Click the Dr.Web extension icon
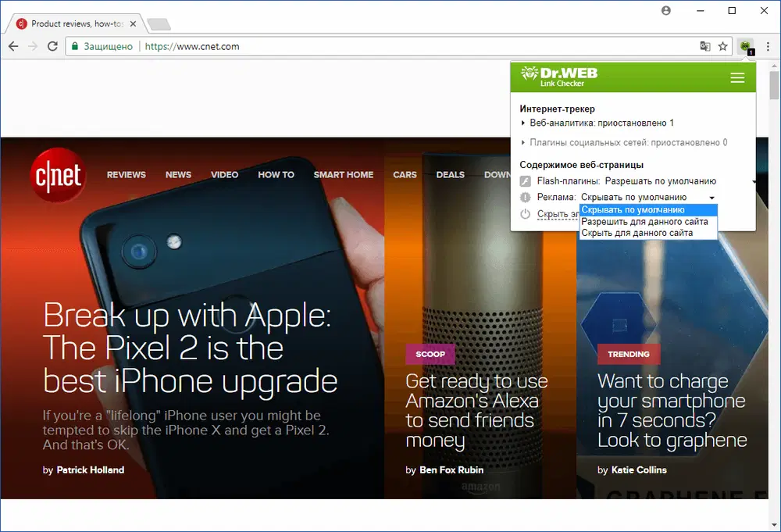 point(746,47)
